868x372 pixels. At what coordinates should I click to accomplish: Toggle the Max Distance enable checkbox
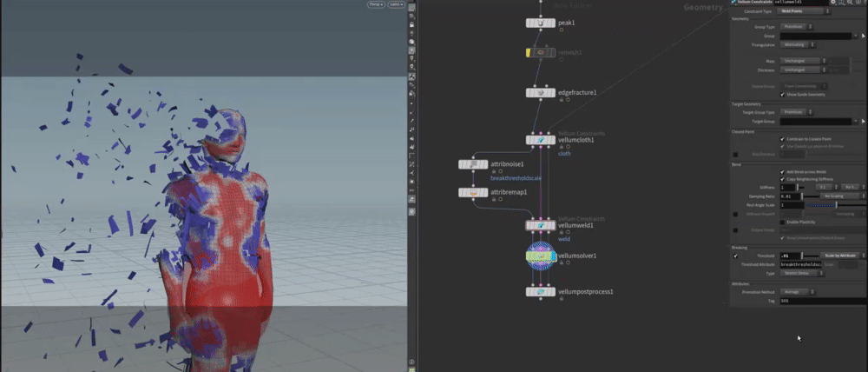tap(736, 155)
